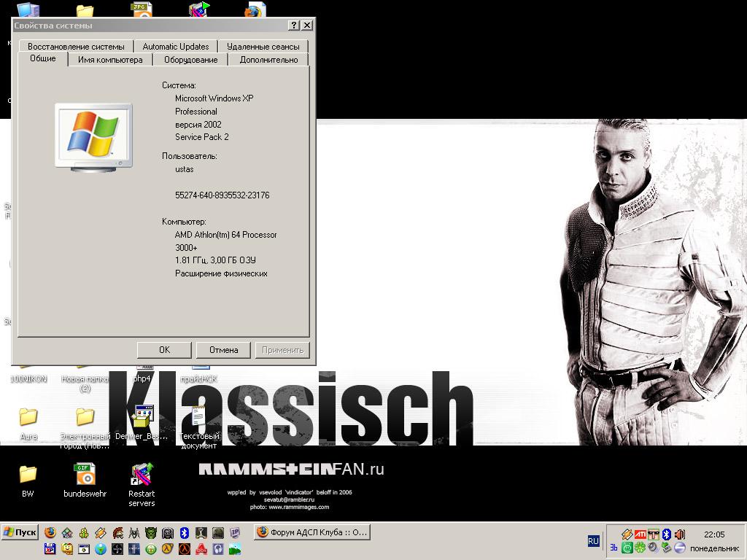Launch Firefox from the quick launch bar
747x560 pixels.
[x=50, y=533]
